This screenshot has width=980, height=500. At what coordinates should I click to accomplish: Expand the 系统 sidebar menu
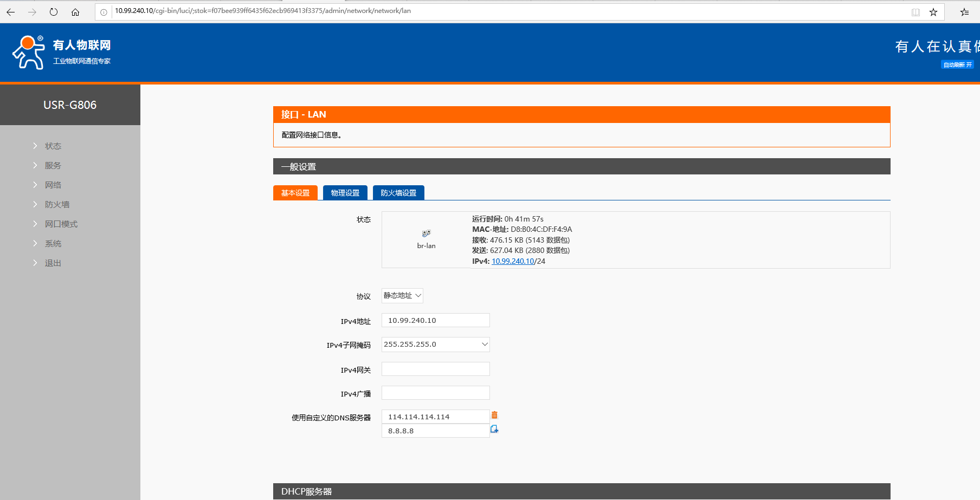[53, 244]
